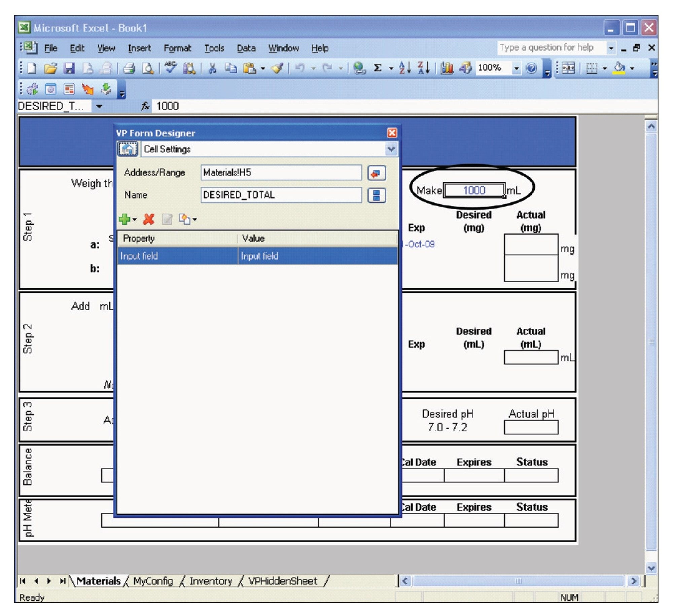Click the Make 1000 mL cell

tap(474, 190)
